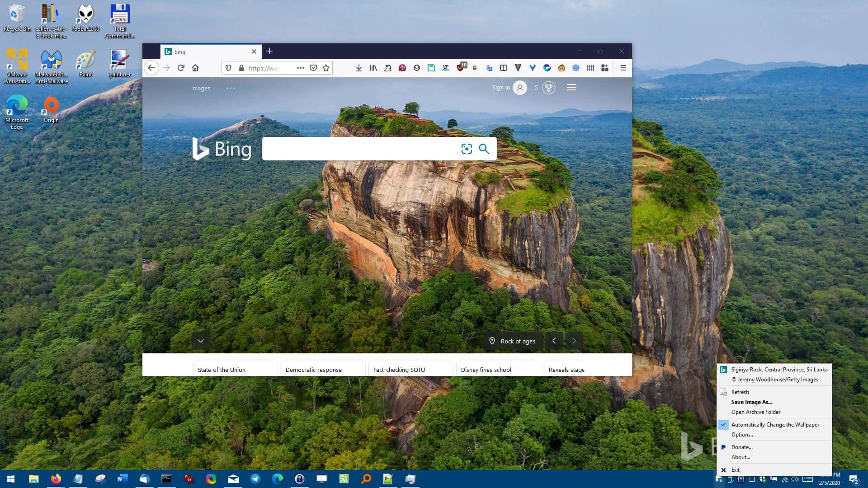The height and width of the screenshot is (488, 868).
Task: Toggle Automatically Change the Wallpaper setting
Action: 775,424
